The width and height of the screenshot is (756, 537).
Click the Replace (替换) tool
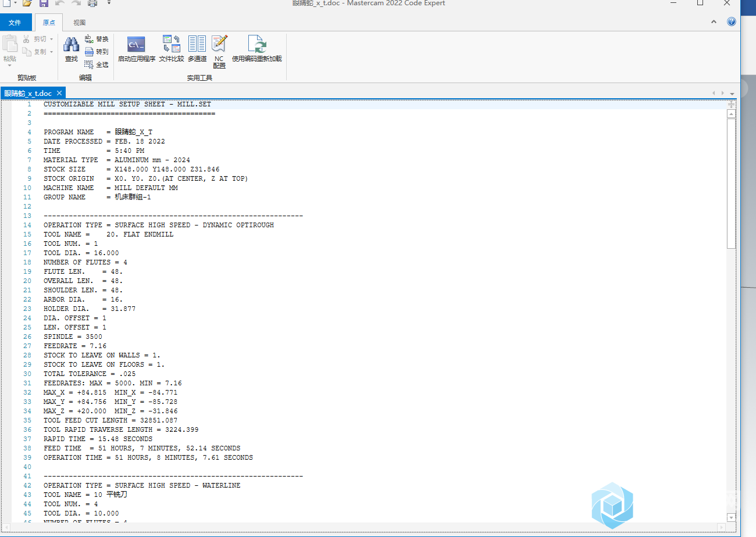[97, 39]
